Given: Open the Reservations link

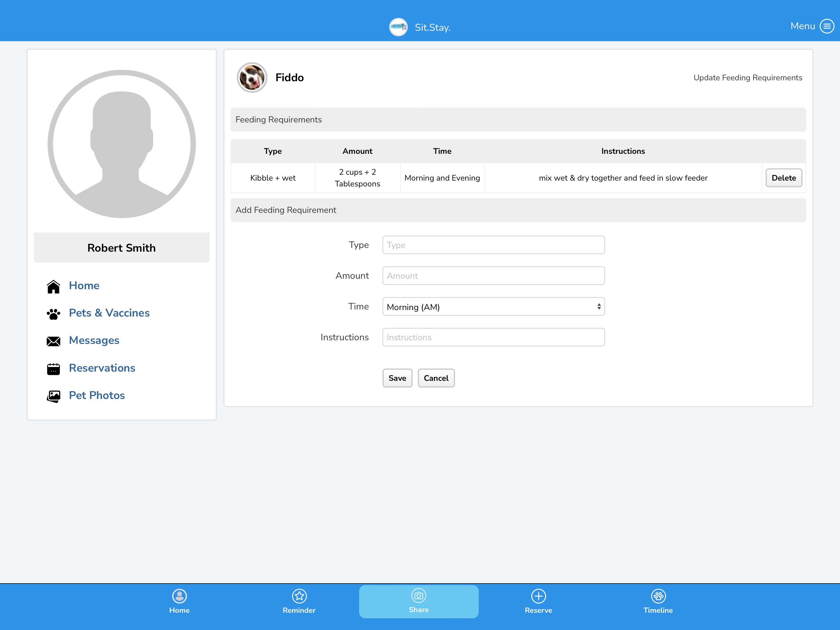Looking at the screenshot, I should click(x=102, y=368).
